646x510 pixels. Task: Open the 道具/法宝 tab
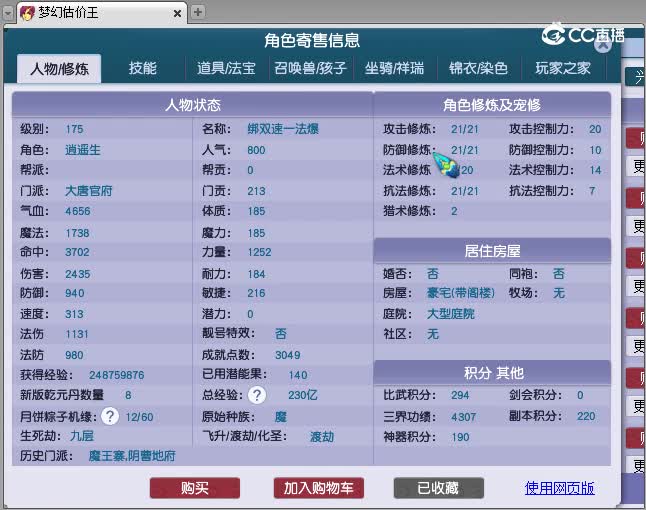tap(226, 68)
